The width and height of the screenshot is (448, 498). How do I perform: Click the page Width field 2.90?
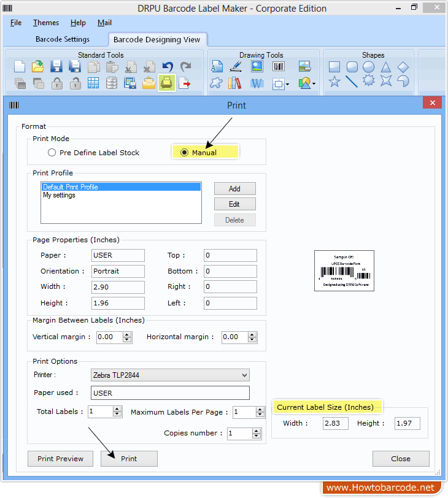[118, 287]
